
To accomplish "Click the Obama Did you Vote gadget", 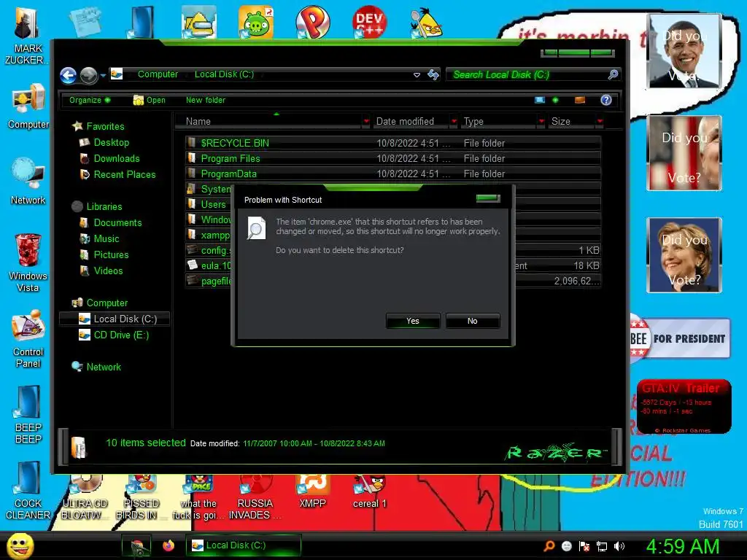I will 684,51.
